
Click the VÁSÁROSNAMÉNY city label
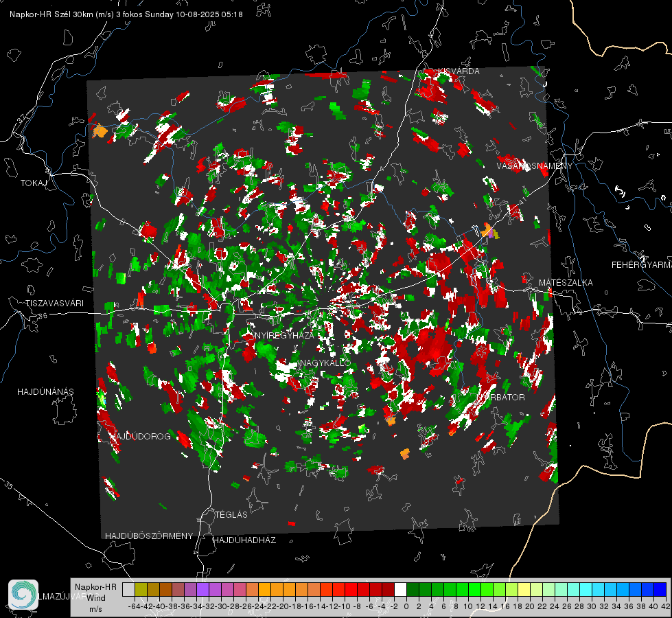(535, 166)
